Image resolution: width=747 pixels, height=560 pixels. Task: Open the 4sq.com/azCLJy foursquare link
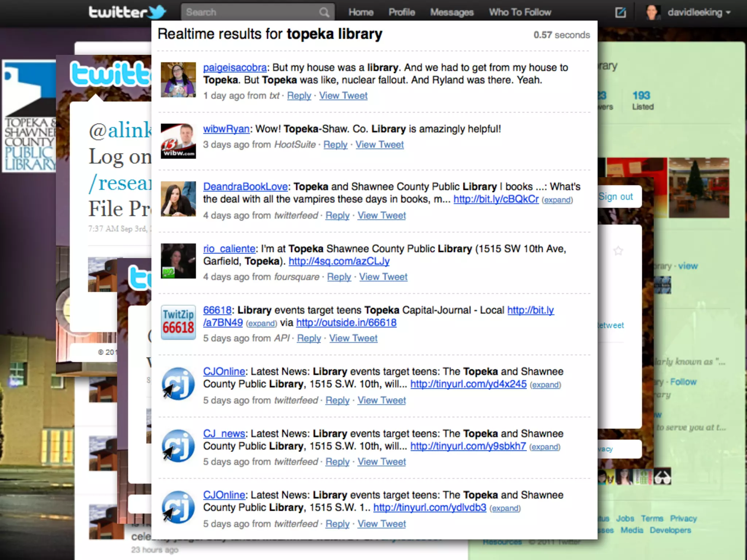[339, 261]
